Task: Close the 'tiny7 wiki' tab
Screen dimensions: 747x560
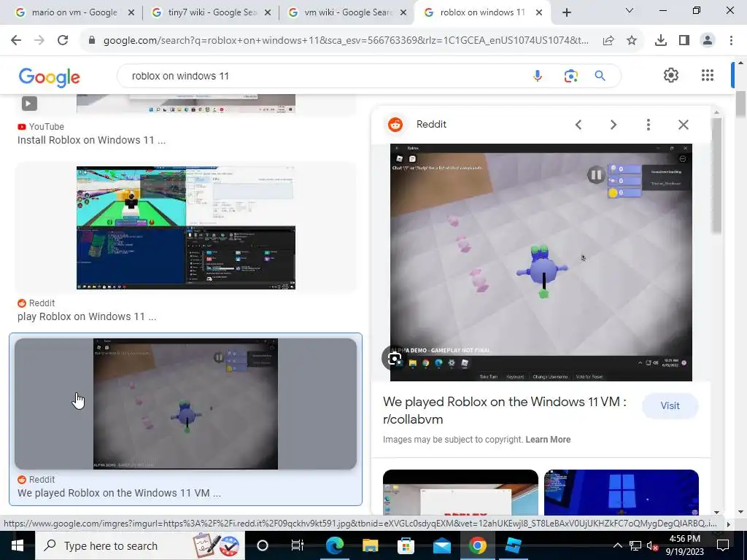Action: click(268, 13)
